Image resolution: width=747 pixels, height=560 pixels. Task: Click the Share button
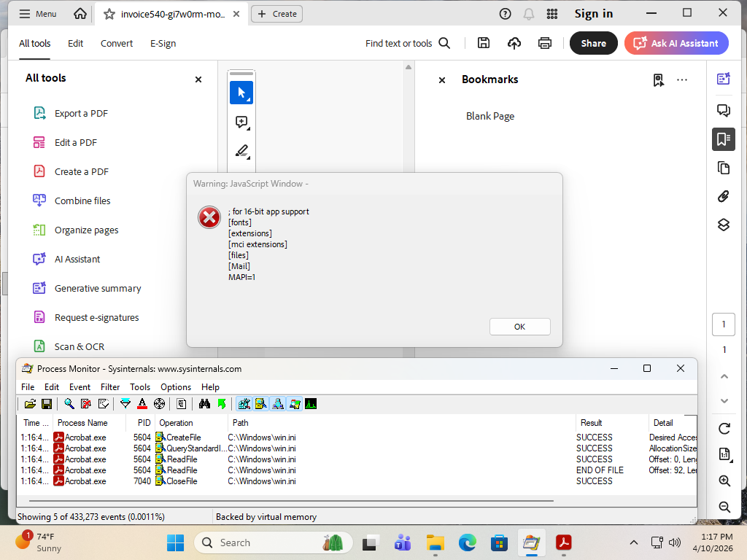pyautogui.click(x=593, y=43)
